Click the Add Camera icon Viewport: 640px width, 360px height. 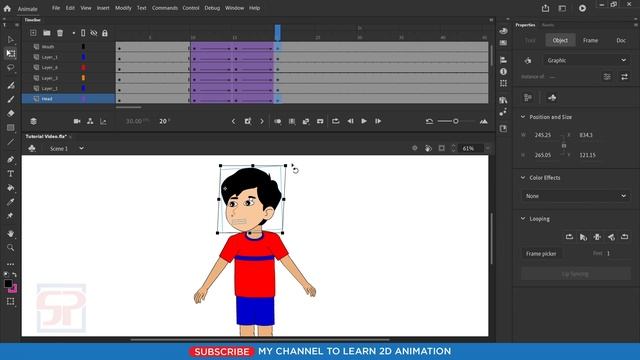[x=77, y=121]
